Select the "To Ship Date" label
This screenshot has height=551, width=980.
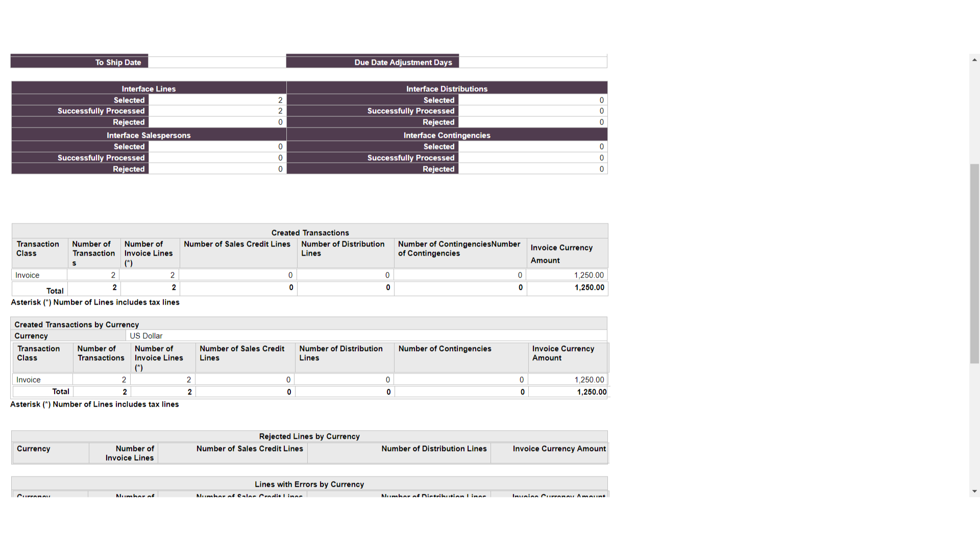point(118,62)
